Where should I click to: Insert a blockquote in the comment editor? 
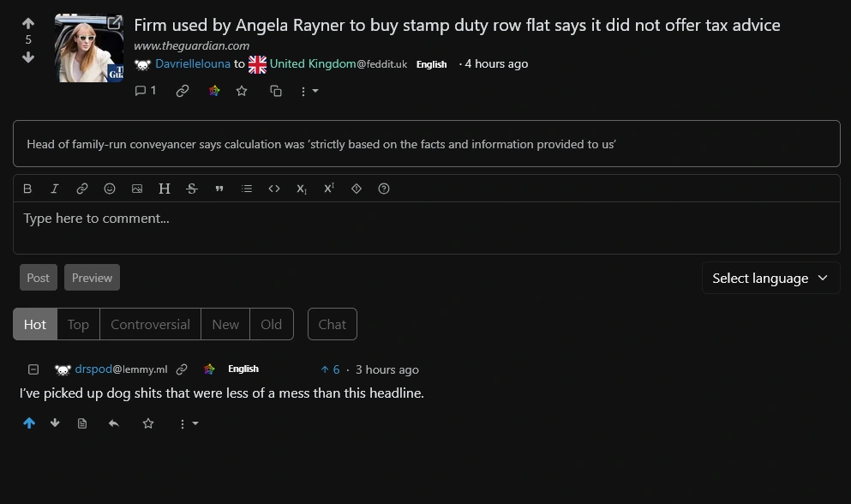point(219,189)
